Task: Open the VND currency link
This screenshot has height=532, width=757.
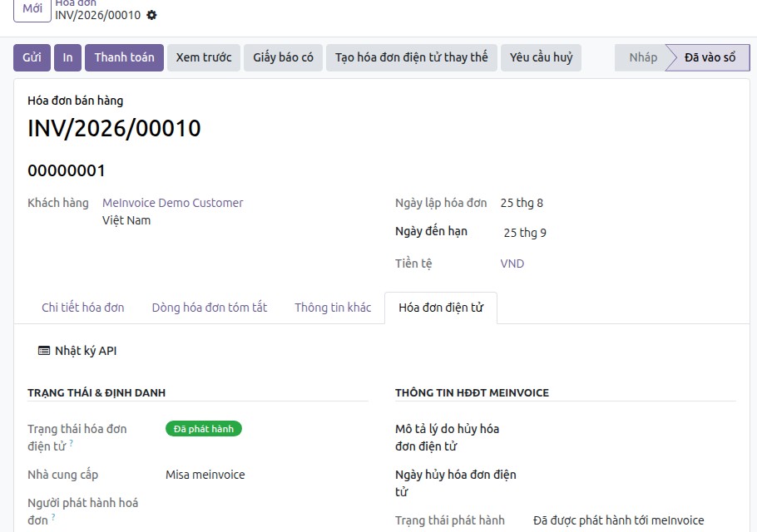Action: tap(512, 264)
